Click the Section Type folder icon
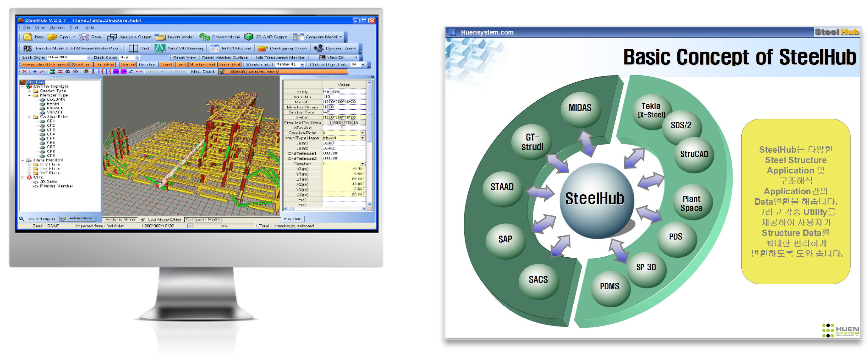Image resolution: width=868 pixels, height=355 pixels. [x=36, y=91]
